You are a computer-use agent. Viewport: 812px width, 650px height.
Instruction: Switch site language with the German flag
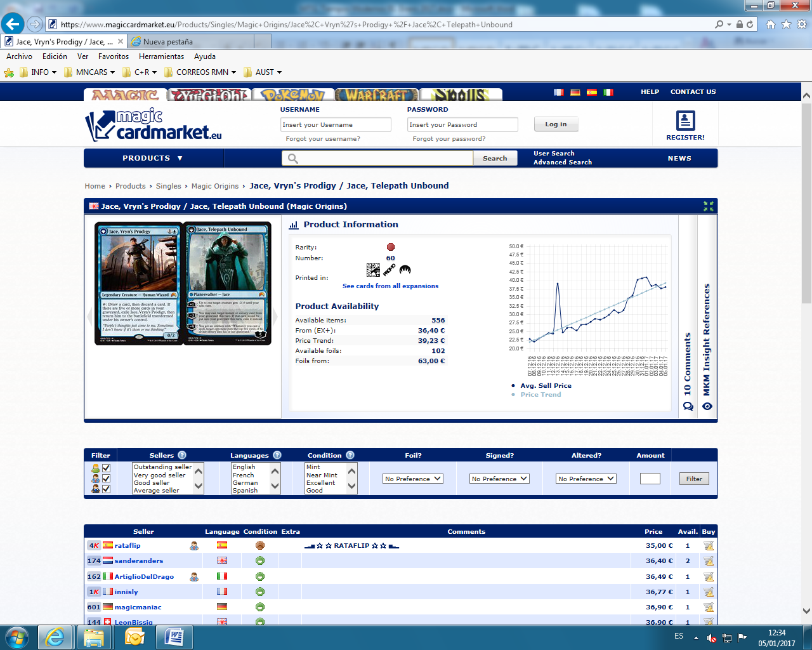point(575,92)
